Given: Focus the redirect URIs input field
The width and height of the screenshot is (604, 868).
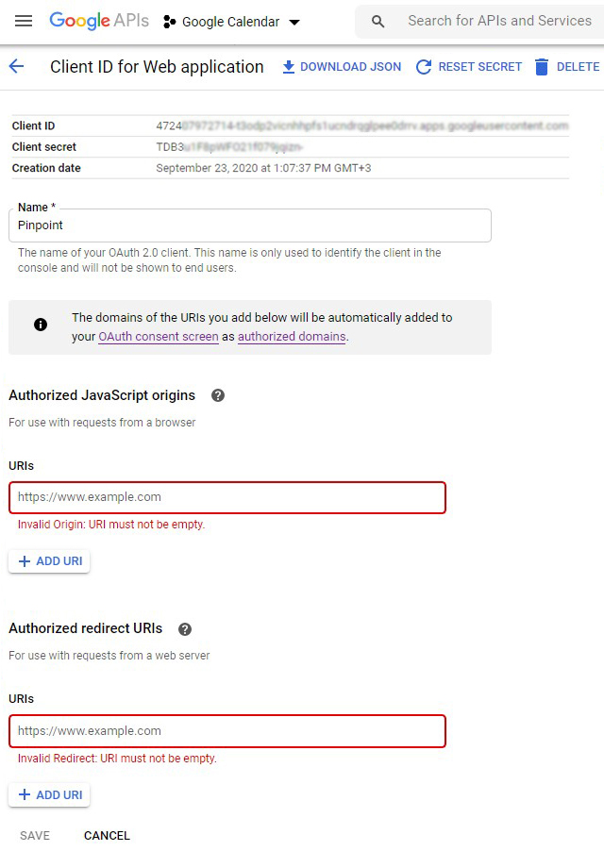Looking at the screenshot, I should pyautogui.click(x=226, y=731).
